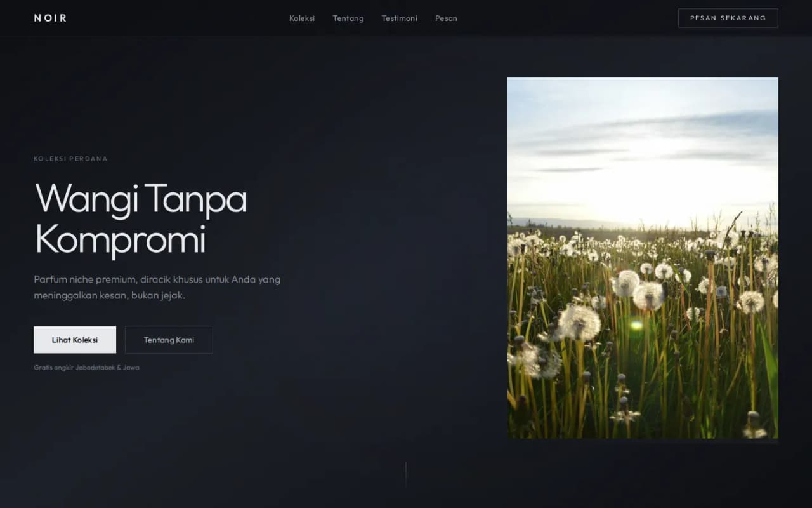Click the KOLEKSI PERDANA label
The image size is (812, 508).
(x=70, y=159)
